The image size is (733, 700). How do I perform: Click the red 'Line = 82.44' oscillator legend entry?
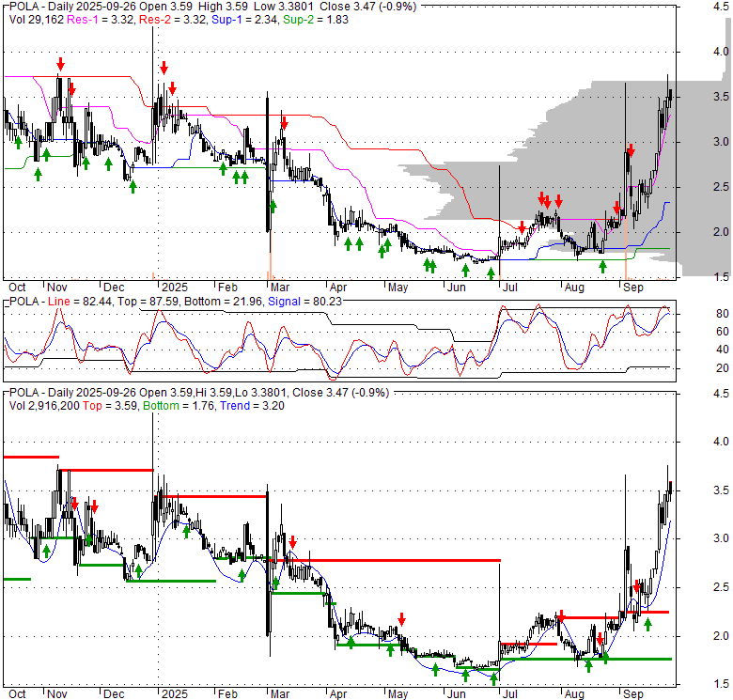(x=80, y=302)
